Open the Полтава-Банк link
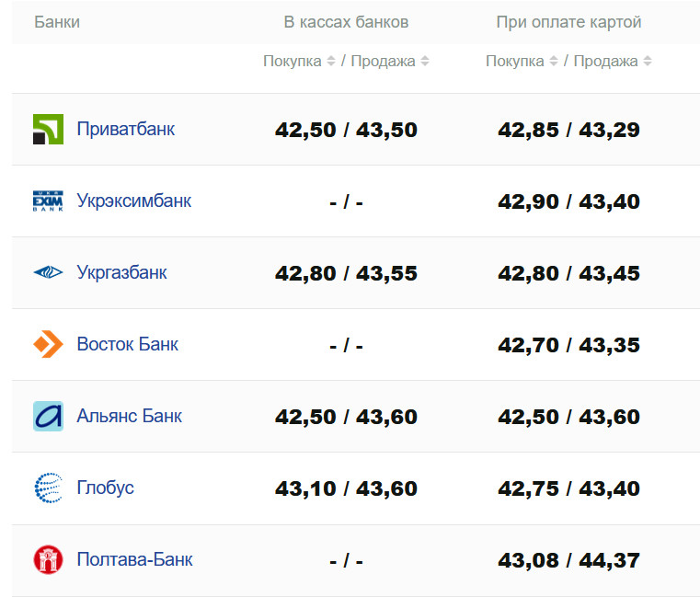This screenshot has width=700, height=597. pos(135,559)
